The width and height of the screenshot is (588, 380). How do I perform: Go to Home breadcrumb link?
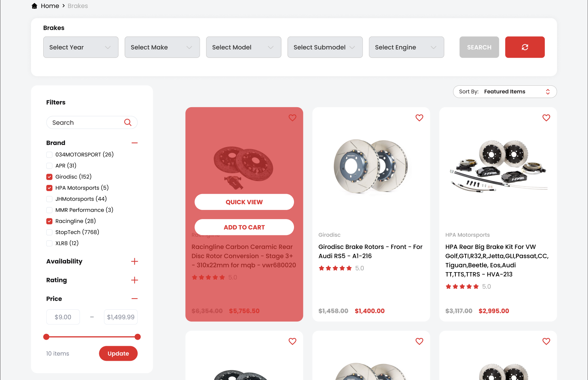point(50,6)
